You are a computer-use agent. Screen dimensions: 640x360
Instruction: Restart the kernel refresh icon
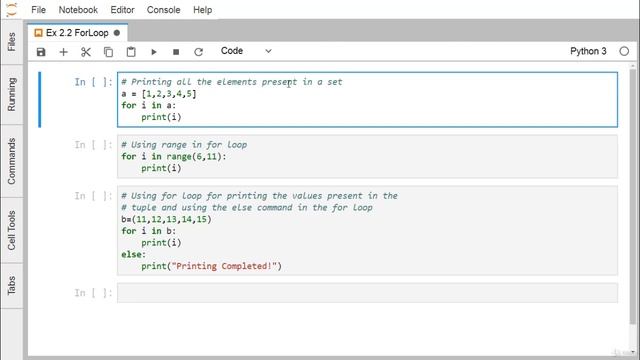[x=198, y=52]
